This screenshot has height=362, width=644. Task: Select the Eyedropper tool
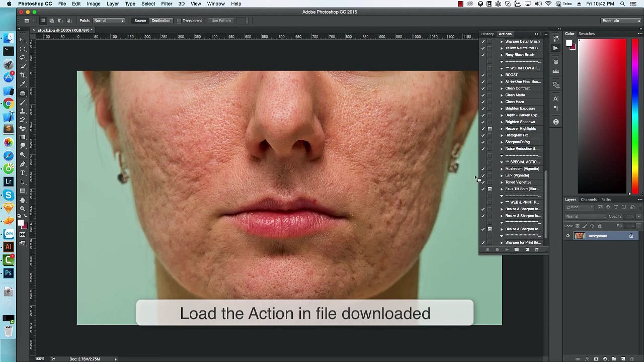coord(23,84)
